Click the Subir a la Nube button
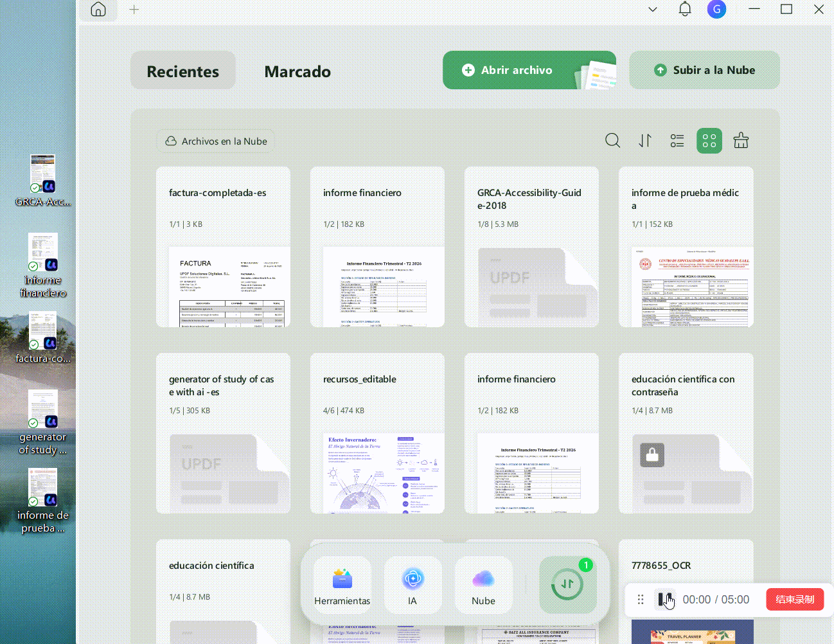The width and height of the screenshot is (834, 644). (x=705, y=70)
